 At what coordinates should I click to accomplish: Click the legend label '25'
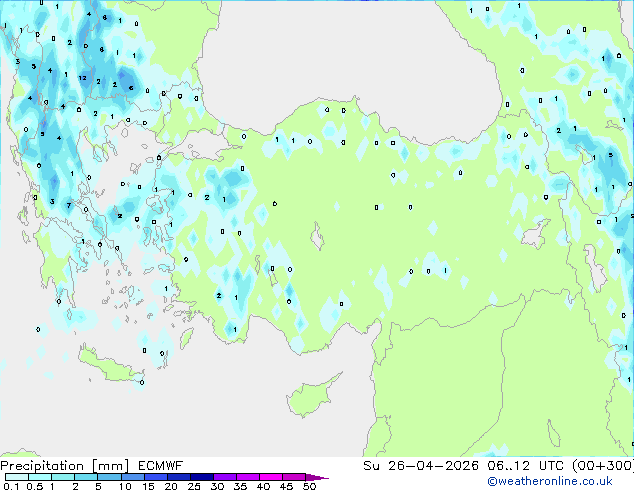pyautogui.click(x=194, y=486)
